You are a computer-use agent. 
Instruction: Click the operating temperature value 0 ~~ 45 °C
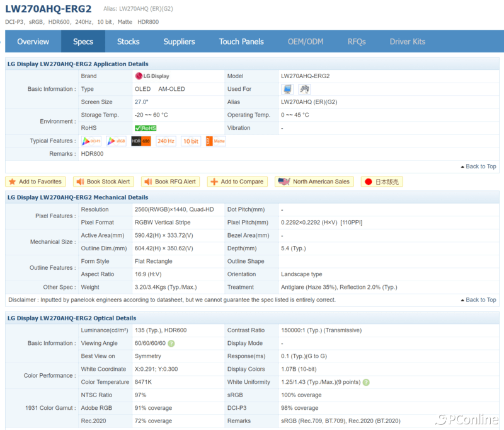295,115
